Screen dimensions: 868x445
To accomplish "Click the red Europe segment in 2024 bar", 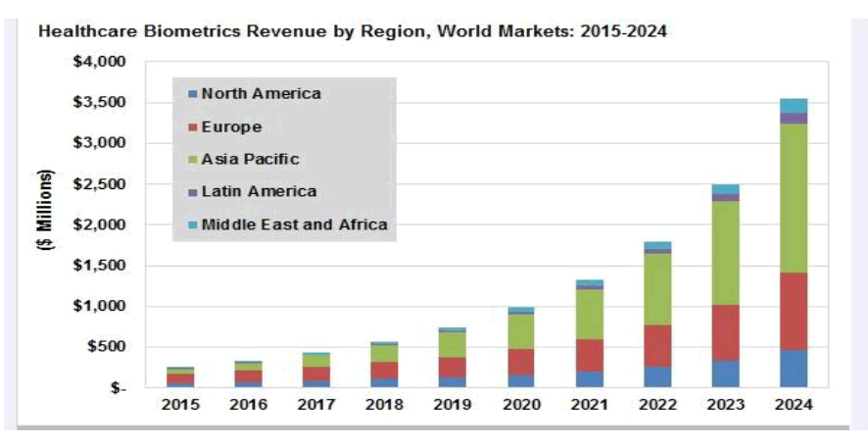I will coord(793,311).
